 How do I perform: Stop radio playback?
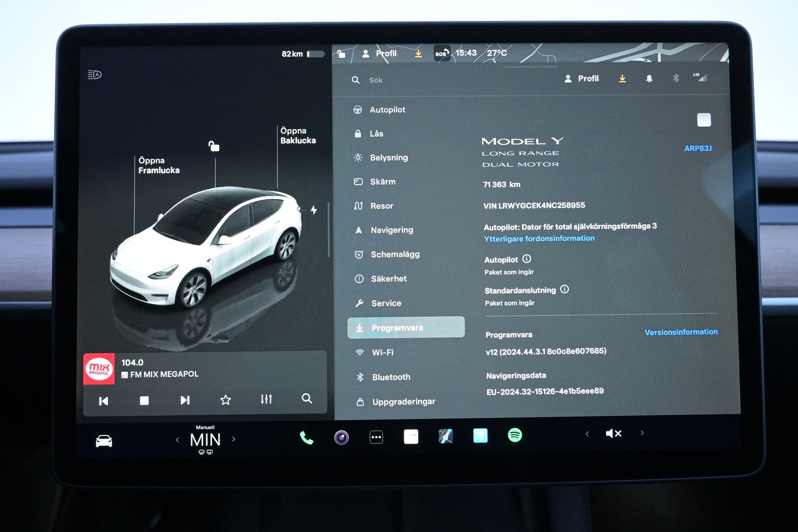[144, 401]
